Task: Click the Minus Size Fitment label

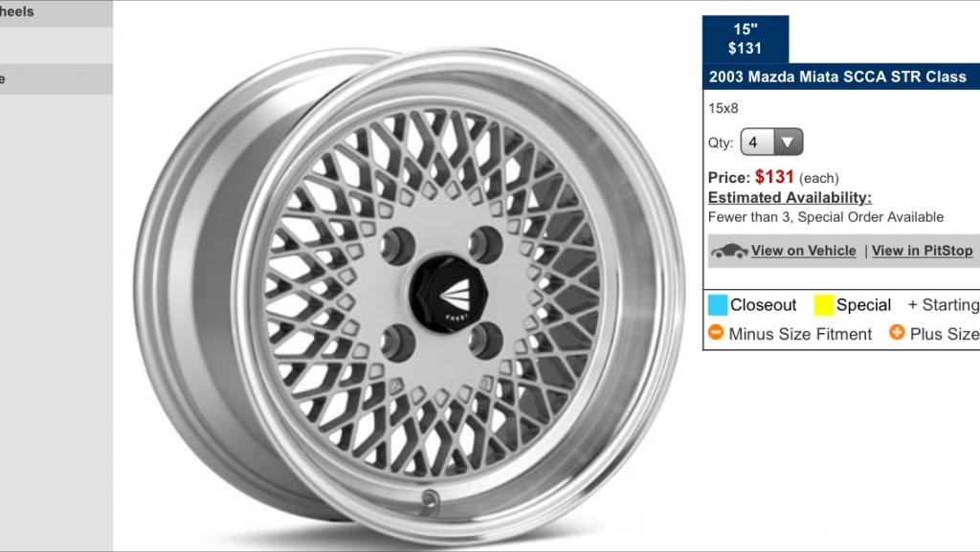Action: point(800,334)
